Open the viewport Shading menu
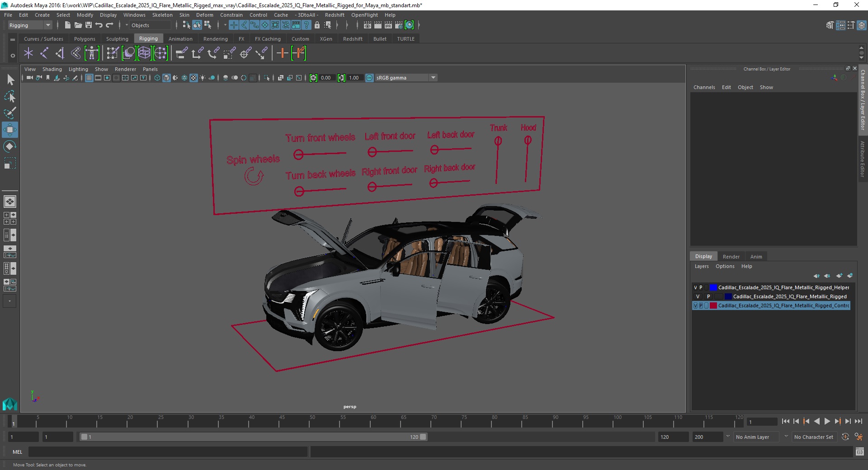 [52, 69]
